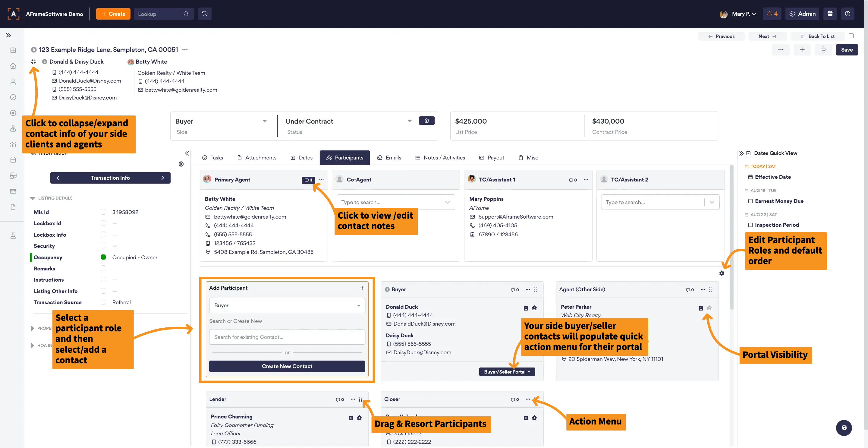Open the Side dropdown showing Buyer

pyautogui.click(x=221, y=121)
